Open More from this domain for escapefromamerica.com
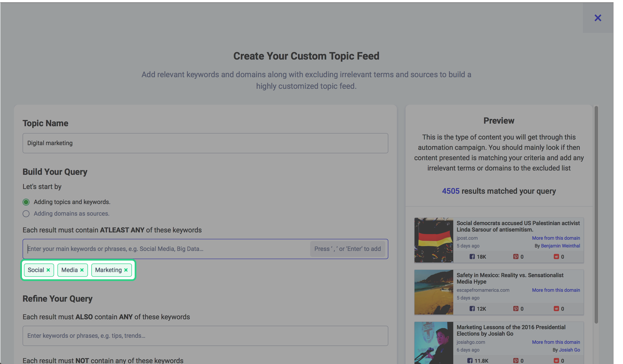This screenshot has height=364, width=623. pyautogui.click(x=556, y=290)
